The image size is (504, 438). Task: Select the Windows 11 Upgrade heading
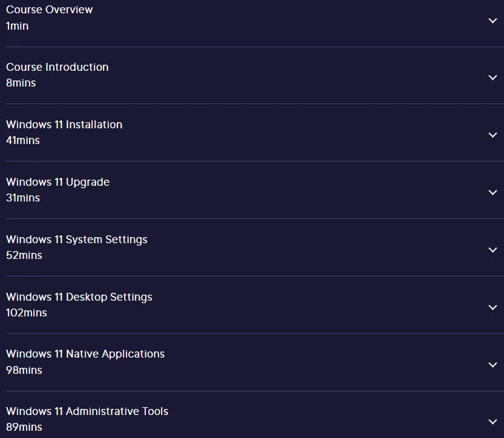58,182
